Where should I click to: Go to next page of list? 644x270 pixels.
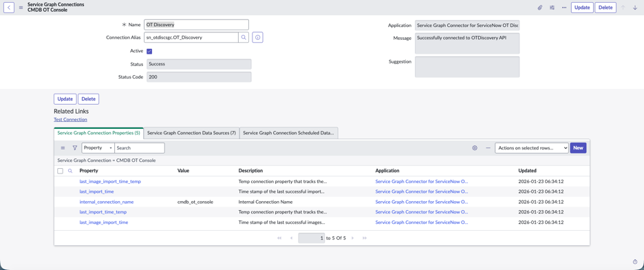352,238
